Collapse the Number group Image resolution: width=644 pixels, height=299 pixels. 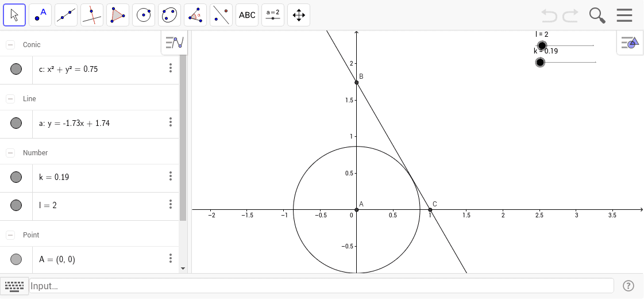click(10, 152)
